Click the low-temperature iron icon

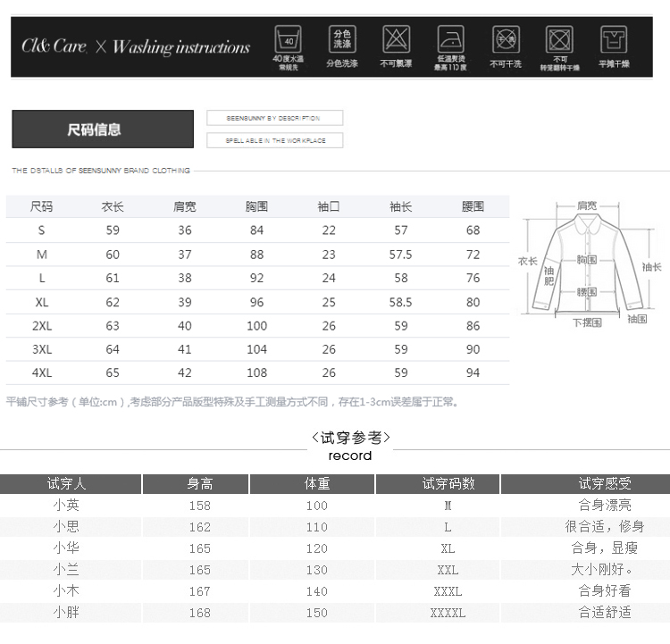[450, 39]
